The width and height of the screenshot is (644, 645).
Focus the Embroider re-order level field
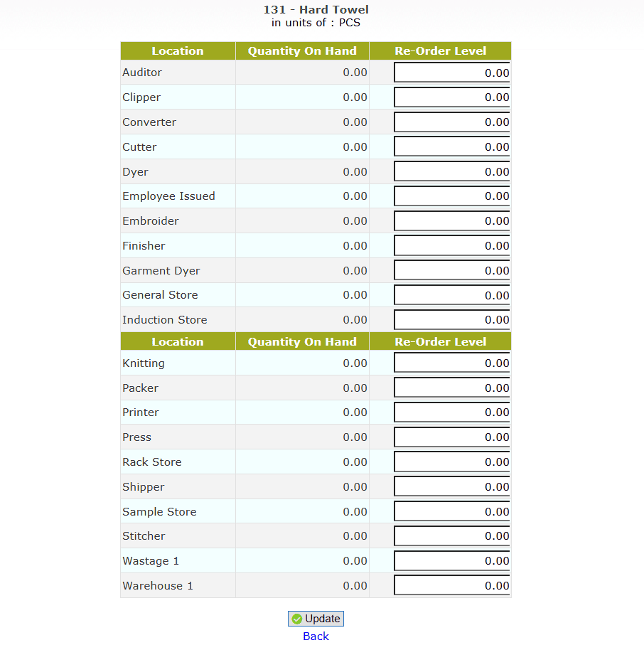coord(452,221)
